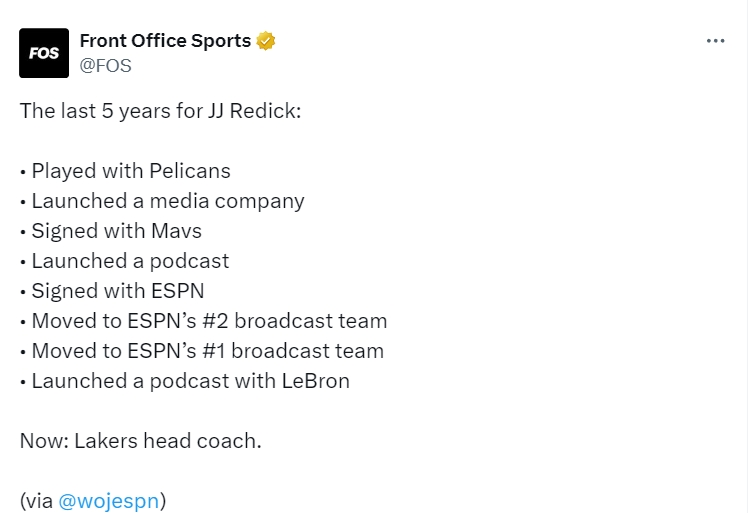Click the 'Played with Pelicans' bullet
751x513 pixels.
point(131,170)
